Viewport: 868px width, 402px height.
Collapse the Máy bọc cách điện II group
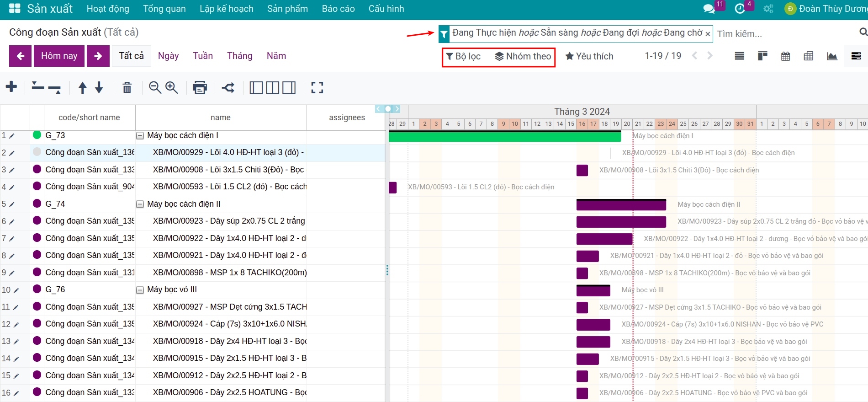[x=140, y=204]
